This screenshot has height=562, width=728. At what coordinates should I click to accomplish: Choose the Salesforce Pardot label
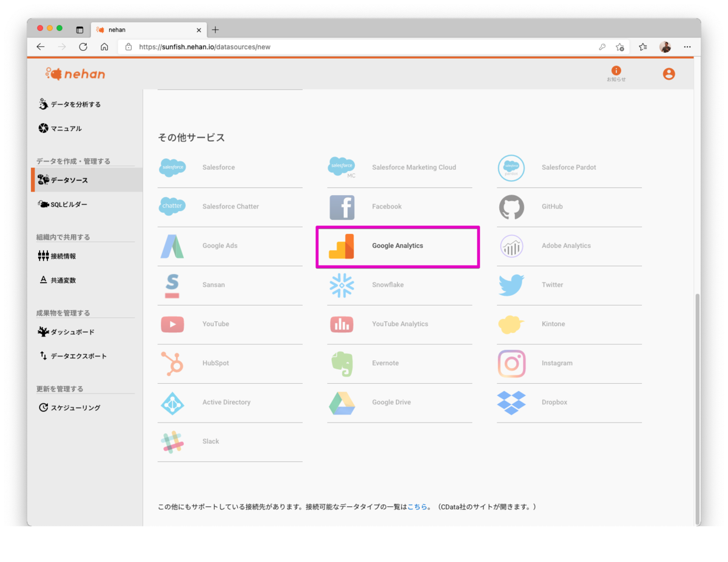coord(568,167)
